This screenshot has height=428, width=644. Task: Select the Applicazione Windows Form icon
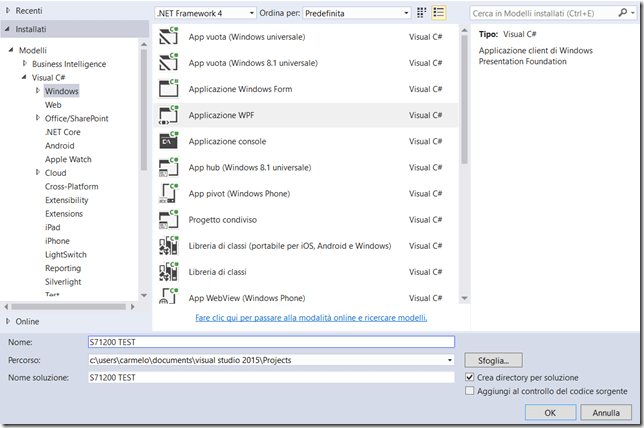[168, 89]
